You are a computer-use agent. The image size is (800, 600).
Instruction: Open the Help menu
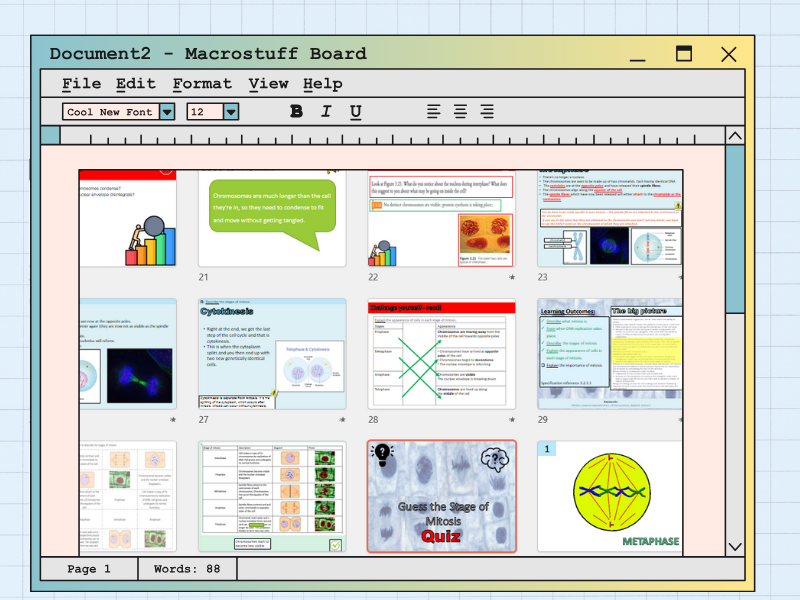322,84
